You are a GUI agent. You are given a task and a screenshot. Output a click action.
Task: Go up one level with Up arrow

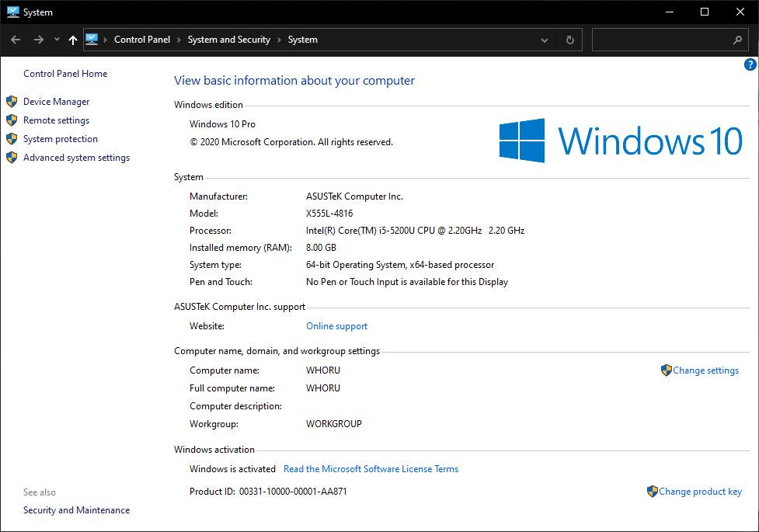point(73,40)
